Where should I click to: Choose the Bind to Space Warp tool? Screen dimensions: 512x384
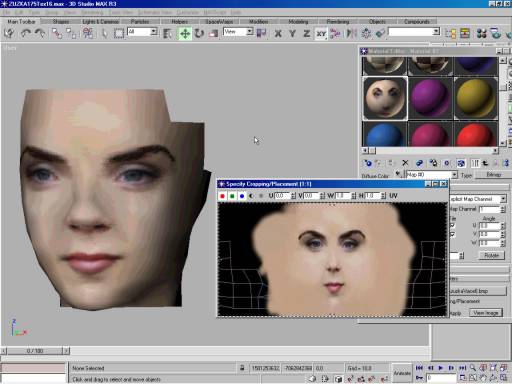(x=88, y=33)
